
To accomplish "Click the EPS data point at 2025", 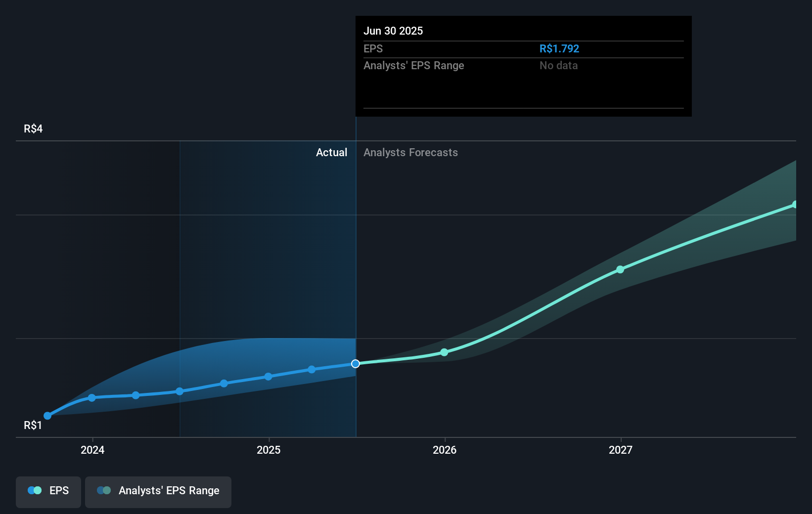I will (268, 377).
